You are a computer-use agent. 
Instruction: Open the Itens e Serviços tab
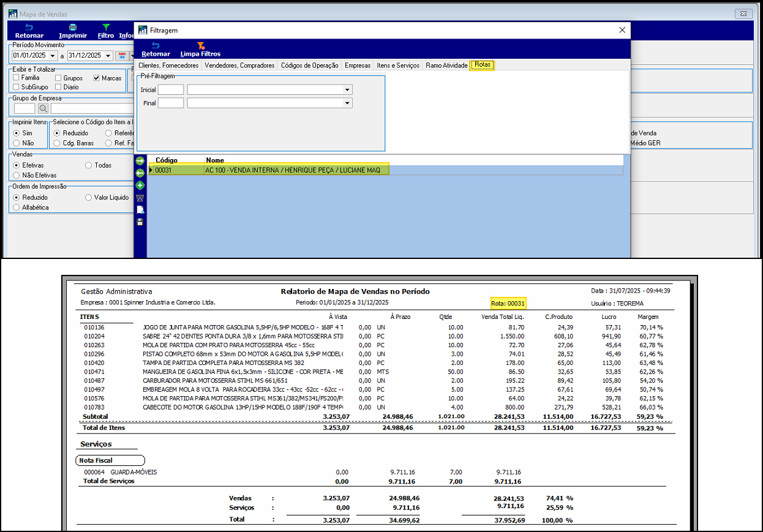point(398,65)
